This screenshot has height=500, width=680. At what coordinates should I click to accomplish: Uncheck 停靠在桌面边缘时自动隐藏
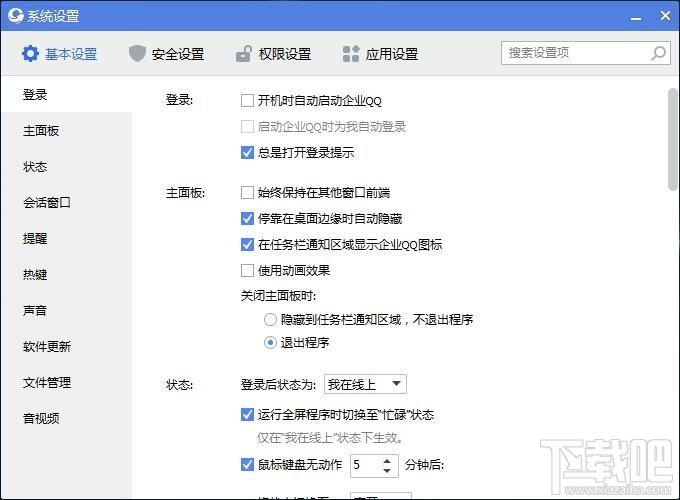coord(247,219)
